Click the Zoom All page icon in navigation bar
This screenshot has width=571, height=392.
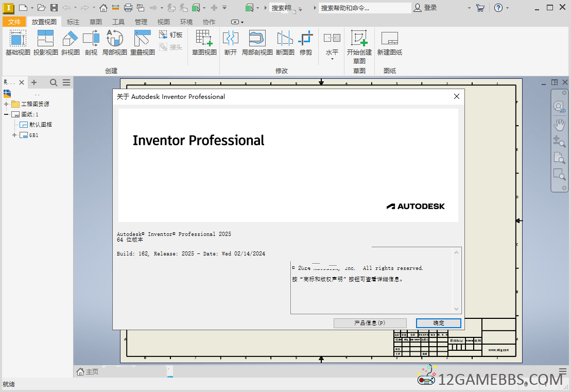559,158
